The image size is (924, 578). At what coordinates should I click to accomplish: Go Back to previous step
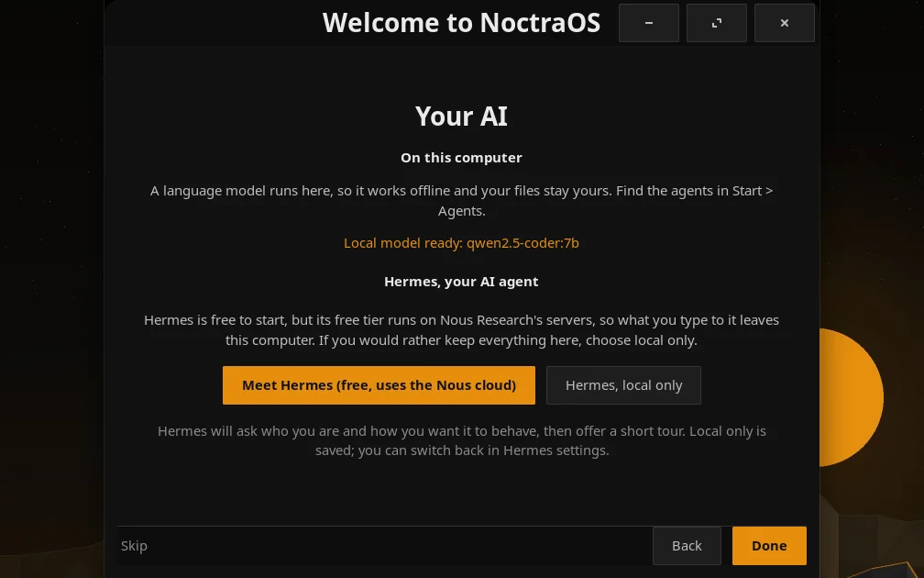tap(687, 546)
